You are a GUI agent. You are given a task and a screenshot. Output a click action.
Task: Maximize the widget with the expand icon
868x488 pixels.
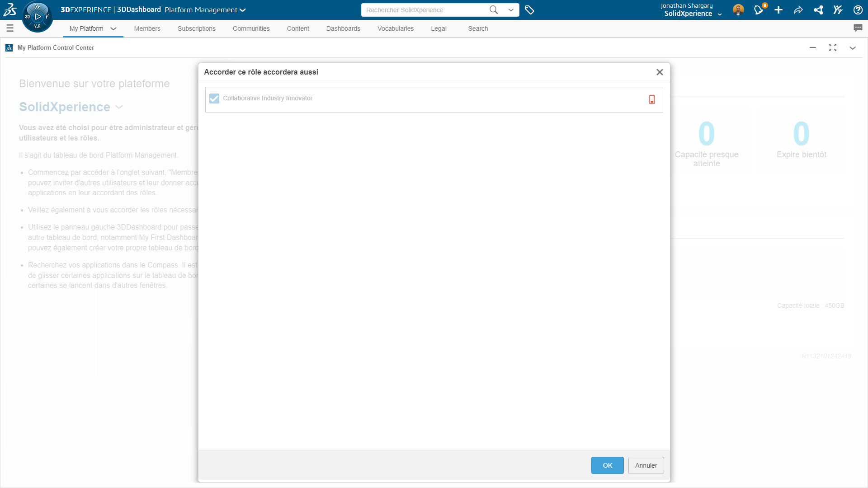pyautogui.click(x=833, y=47)
